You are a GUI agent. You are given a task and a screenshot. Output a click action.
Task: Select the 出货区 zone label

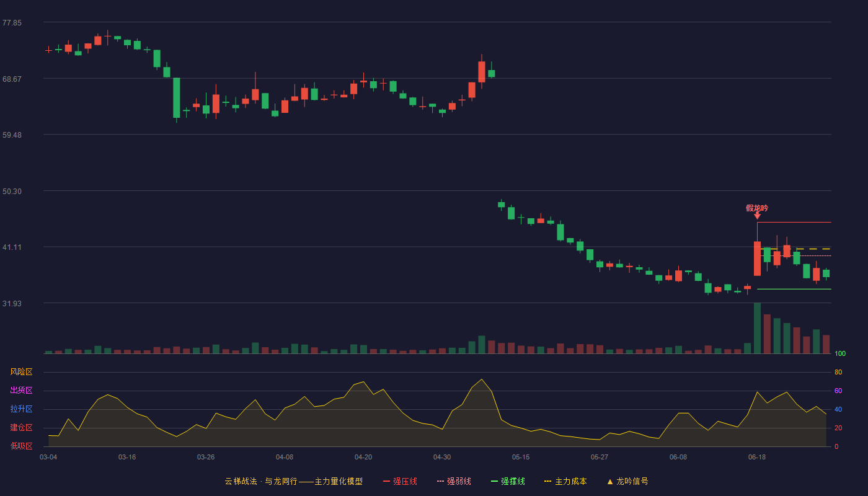pyautogui.click(x=21, y=391)
